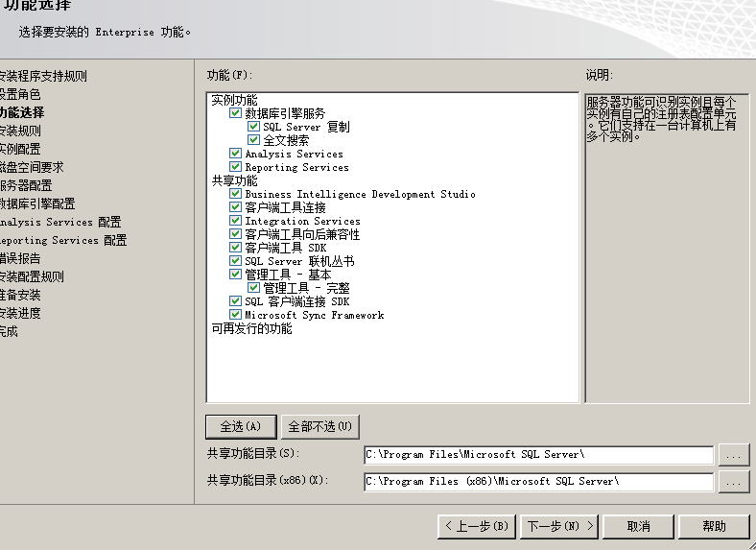
Task: Click 全选(A) button
Action: [x=241, y=427]
